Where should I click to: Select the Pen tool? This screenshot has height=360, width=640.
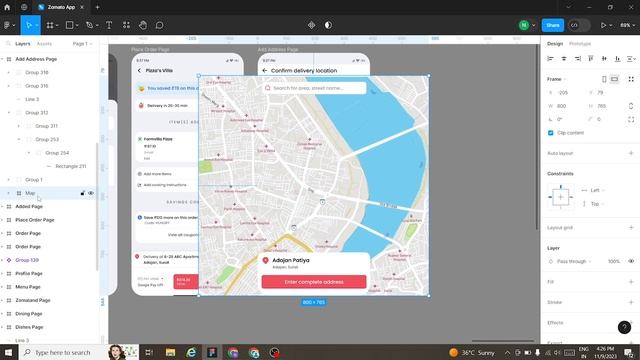pos(89,25)
